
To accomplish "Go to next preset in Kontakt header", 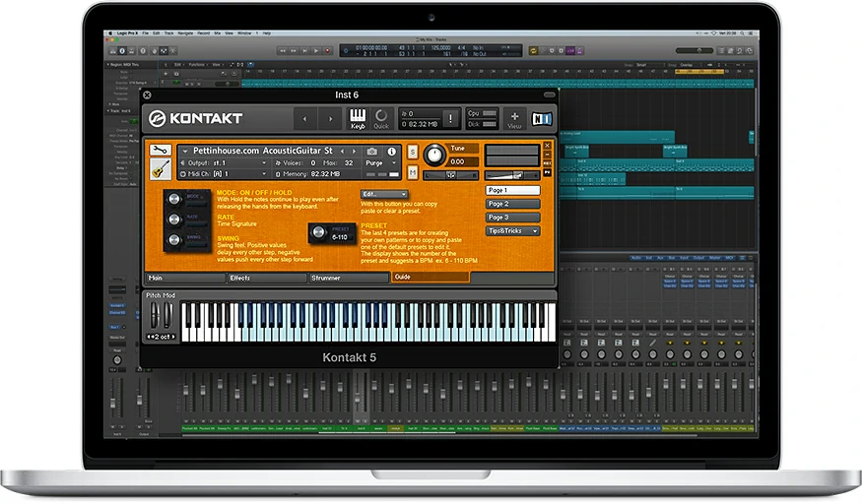I will click(330, 118).
